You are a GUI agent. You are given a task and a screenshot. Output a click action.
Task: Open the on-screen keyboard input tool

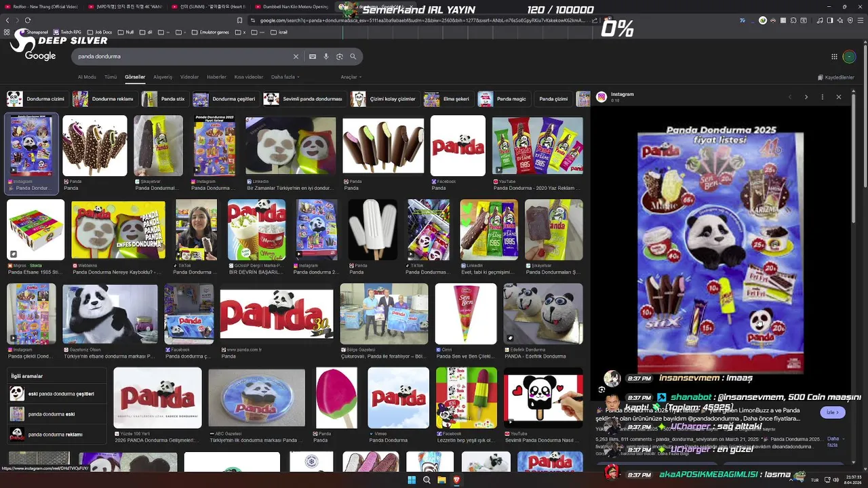click(313, 57)
